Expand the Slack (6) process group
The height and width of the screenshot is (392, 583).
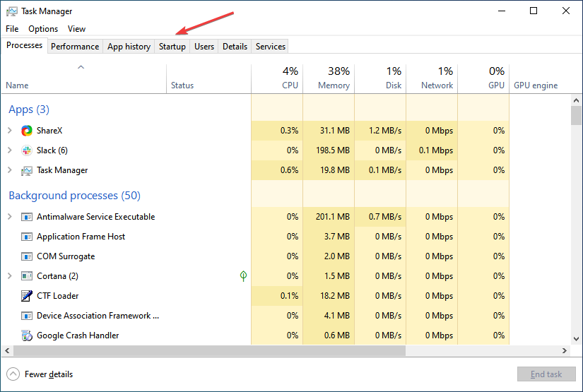(x=10, y=150)
